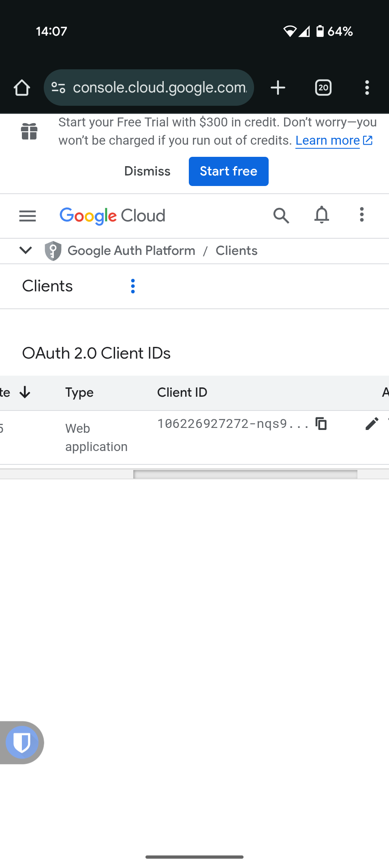Click the Type column header

[x=79, y=392]
